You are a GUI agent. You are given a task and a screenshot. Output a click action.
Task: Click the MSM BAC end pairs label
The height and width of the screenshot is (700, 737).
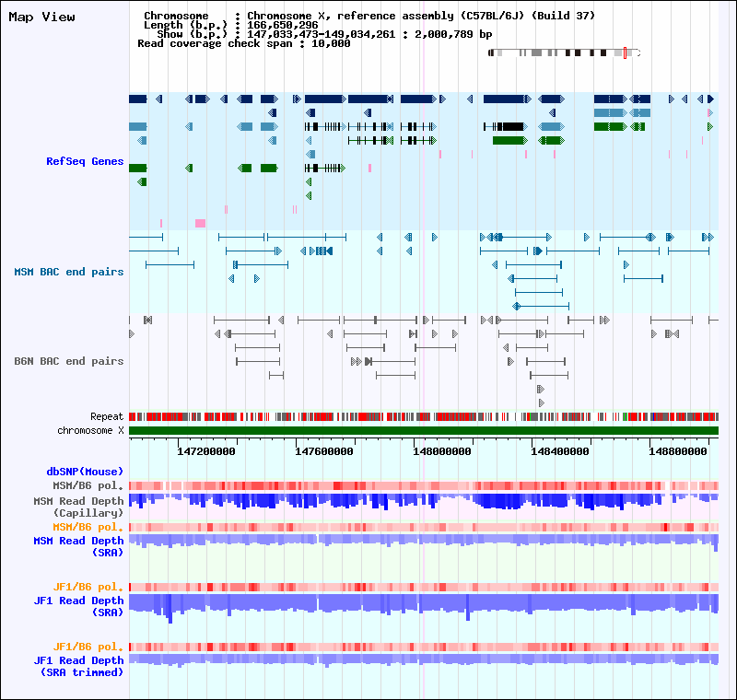click(x=68, y=272)
